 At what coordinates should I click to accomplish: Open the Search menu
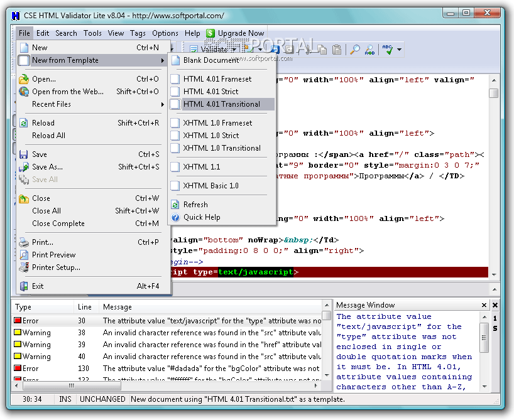pos(66,33)
